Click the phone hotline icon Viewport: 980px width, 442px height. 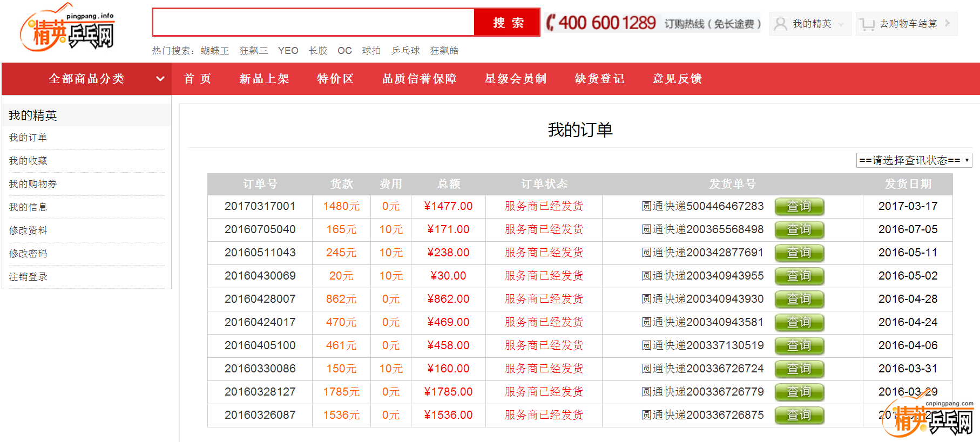pos(551,23)
